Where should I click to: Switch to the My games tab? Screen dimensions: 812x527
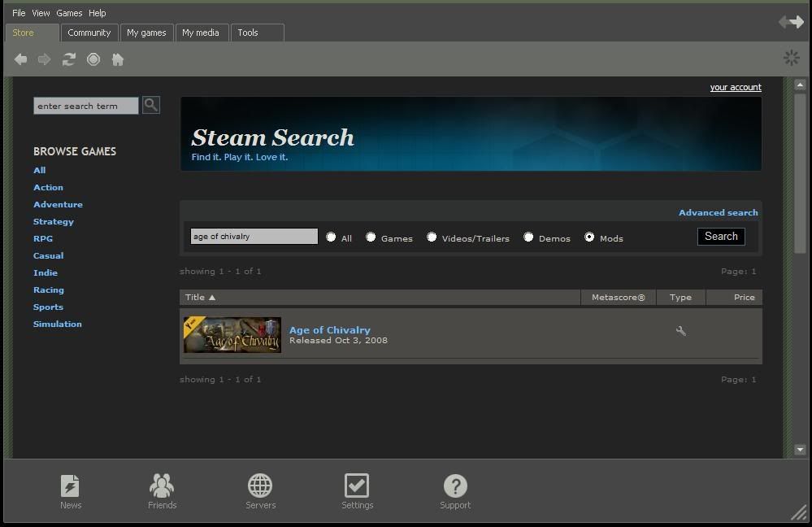click(x=146, y=33)
